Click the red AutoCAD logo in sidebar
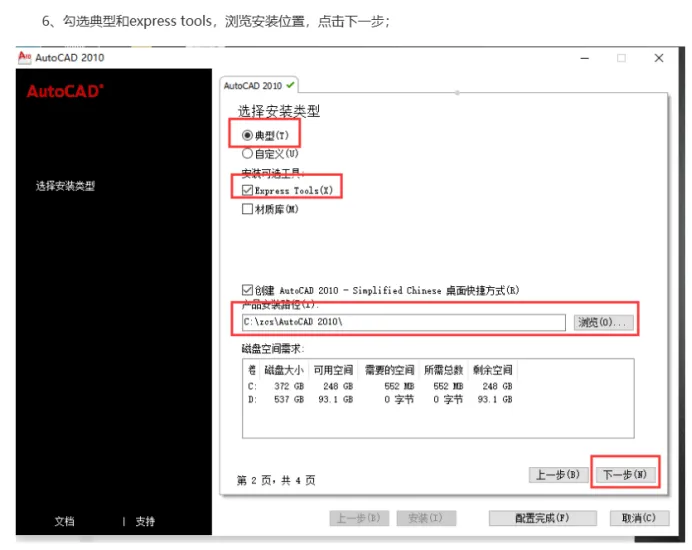 65,91
